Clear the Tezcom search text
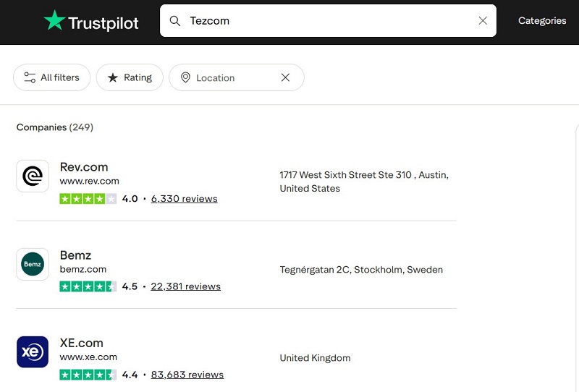The height and width of the screenshot is (392, 579). pyautogui.click(x=483, y=21)
